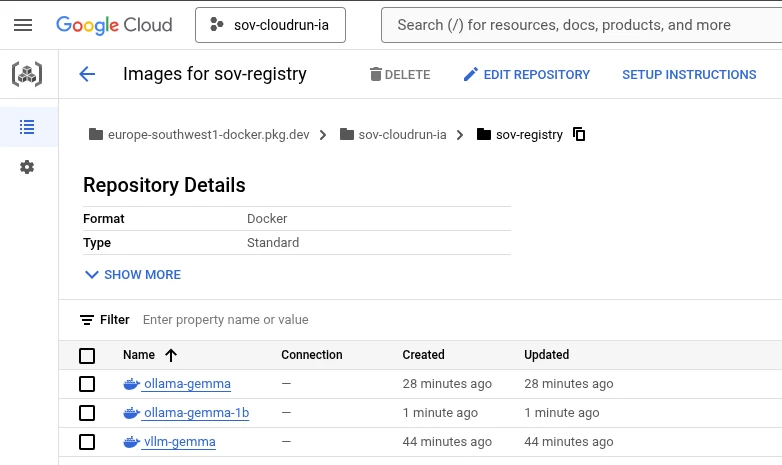This screenshot has height=465, width=782.
Task: Open the ollama-gemma image
Action: point(188,384)
